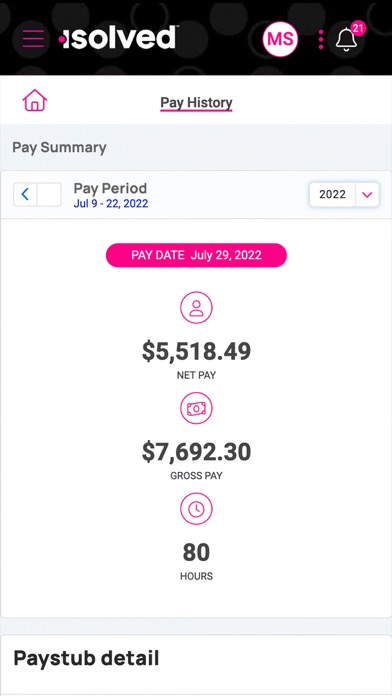Open the MS user profile avatar
Viewport: 392px width, 696px height.
point(280,39)
